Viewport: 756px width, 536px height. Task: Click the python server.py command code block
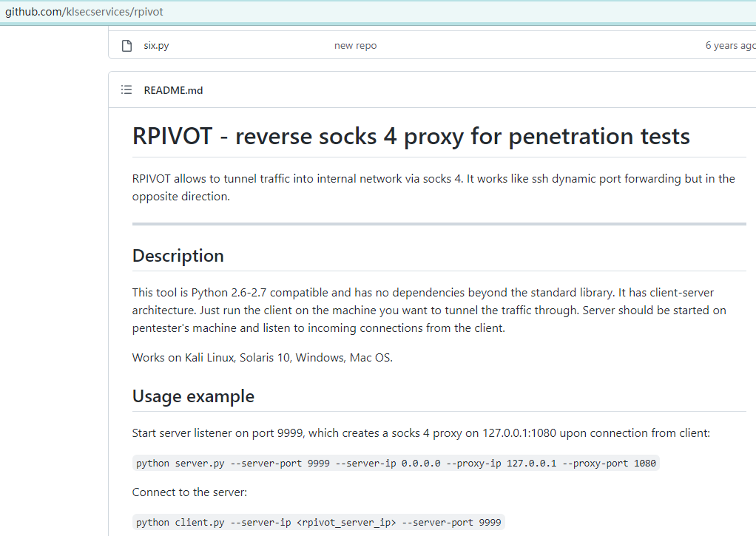pyautogui.click(x=396, y=464)
